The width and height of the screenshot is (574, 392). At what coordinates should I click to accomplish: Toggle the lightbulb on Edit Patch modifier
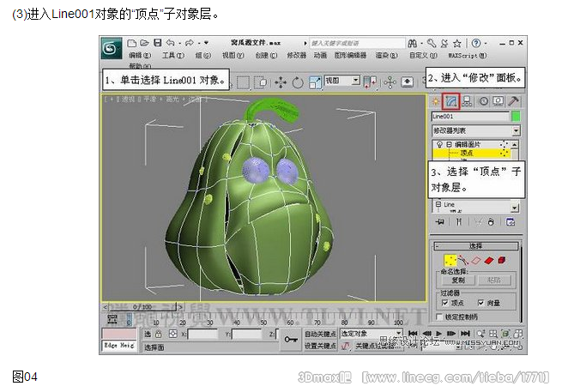point(439,144)
